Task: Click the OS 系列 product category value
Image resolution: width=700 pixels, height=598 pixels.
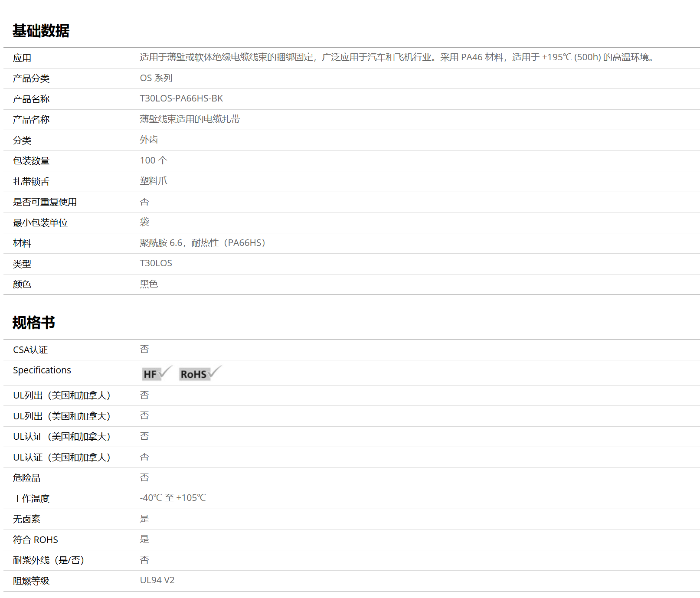Action: click(x=156, y=78)
